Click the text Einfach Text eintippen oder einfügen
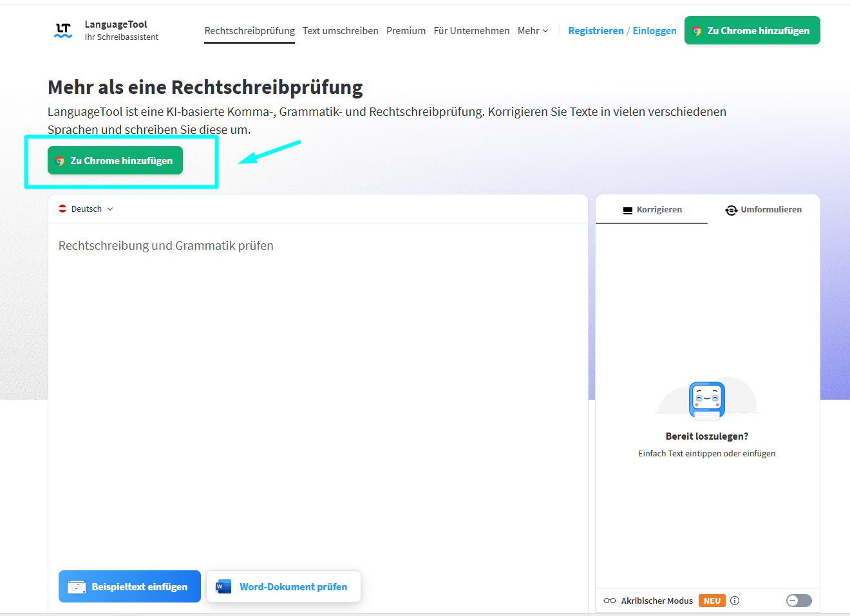Screen dimensions: 850x616 point(707,454)
